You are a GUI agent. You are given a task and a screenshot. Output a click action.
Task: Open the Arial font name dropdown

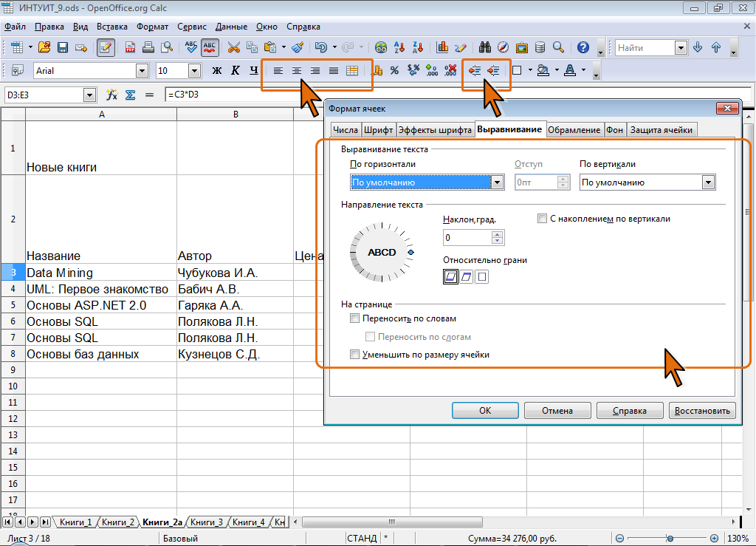142,71
